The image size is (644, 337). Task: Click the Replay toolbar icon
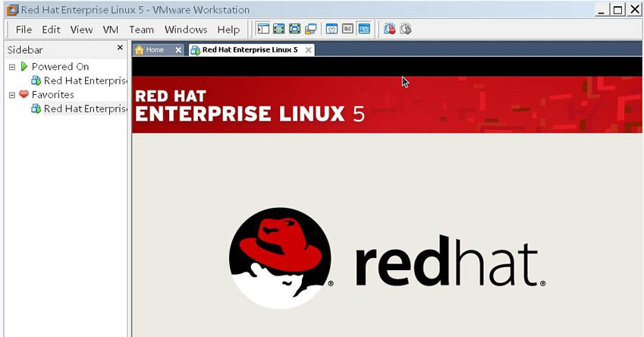[406, 29]
